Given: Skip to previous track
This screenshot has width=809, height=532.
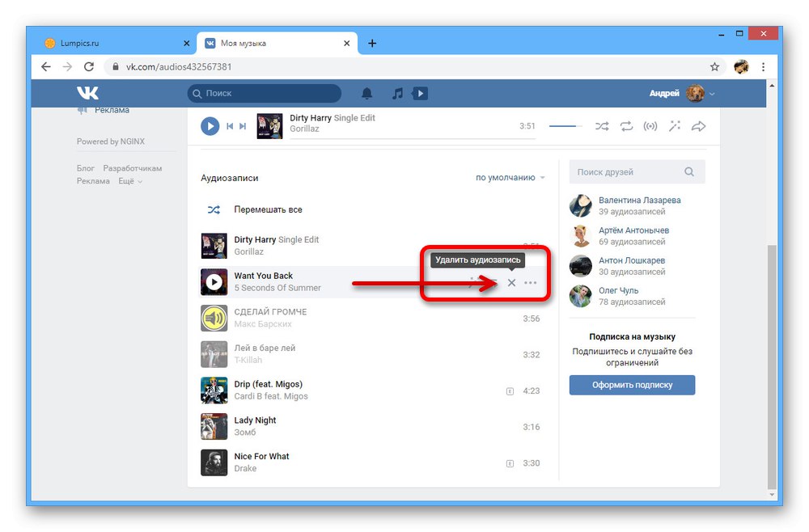Looking at the screenshot, I should (230, 126).
